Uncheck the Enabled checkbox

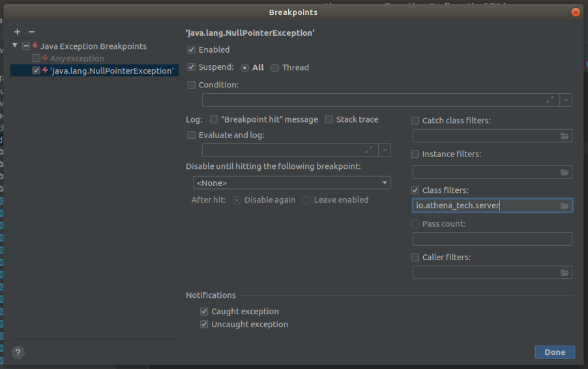coord(192,50)
